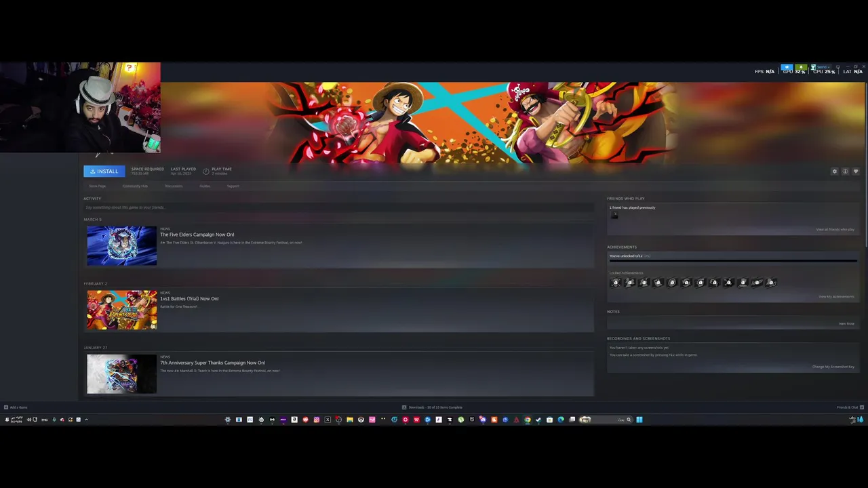This screenshot has width=868, height=488.
Task: Open Friends & Chat at bottom right
Action: (850, 407)
